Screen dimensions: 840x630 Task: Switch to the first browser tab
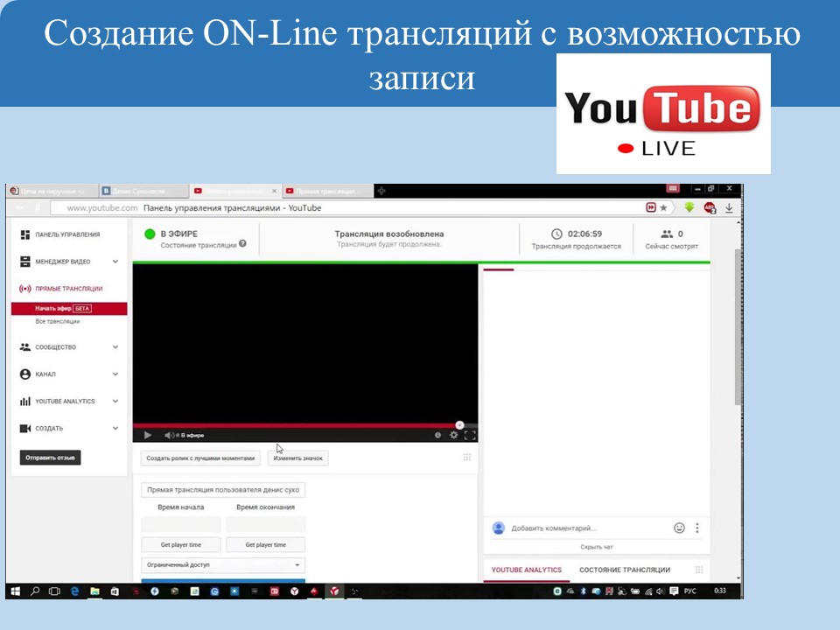pyautogui.click(x=52, y=191)
